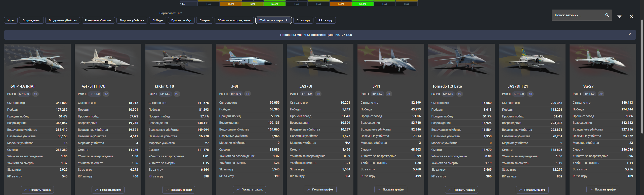The width and height of the screenshot is (644, 195).
Task: Click JA37DI Морские убийства value N/A
Action: click(347, 143)
